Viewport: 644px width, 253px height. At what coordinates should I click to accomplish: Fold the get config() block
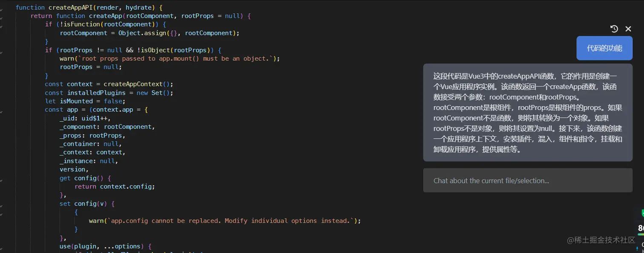pyautogui.click(x=1, y=180)
